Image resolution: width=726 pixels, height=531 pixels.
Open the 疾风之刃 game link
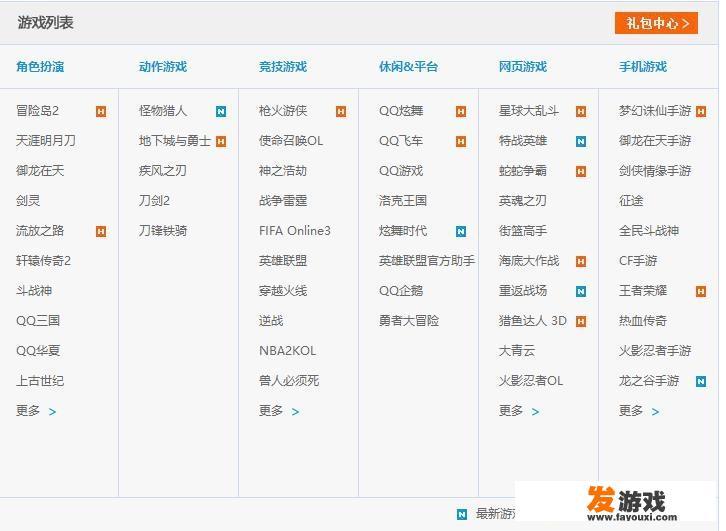tap(163, 171)
